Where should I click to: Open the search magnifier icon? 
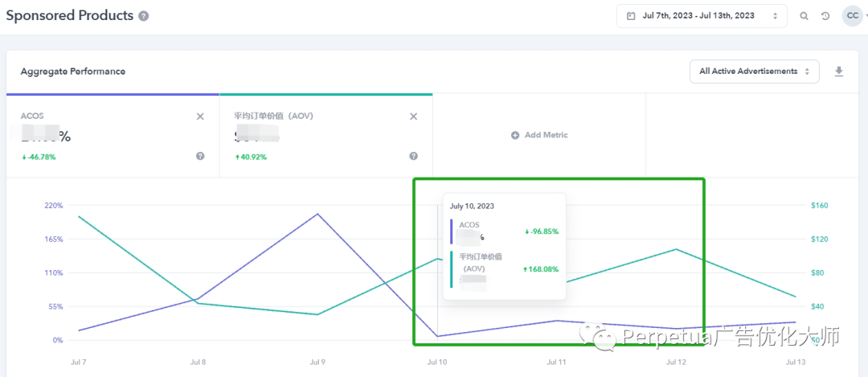pos(804,16)
